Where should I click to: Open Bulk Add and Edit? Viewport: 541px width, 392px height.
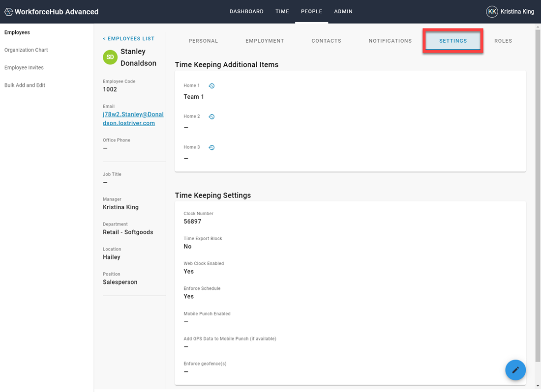pyautogui.click(x=25, y=85)
